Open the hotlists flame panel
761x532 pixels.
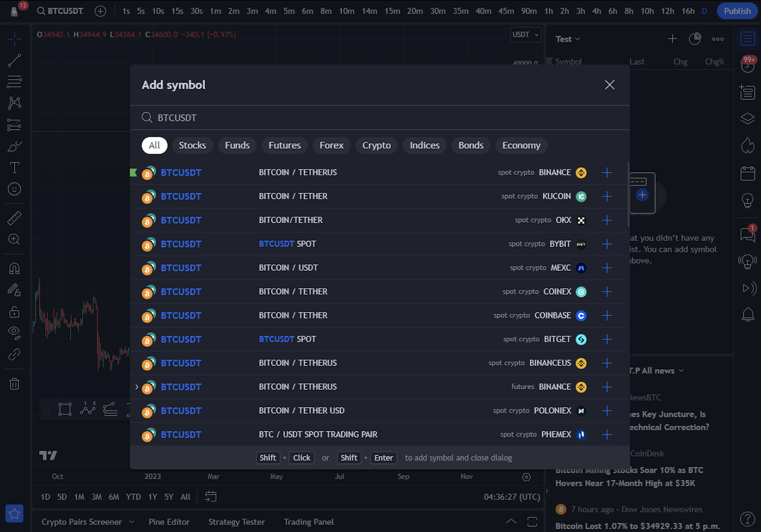click(748, 145)
